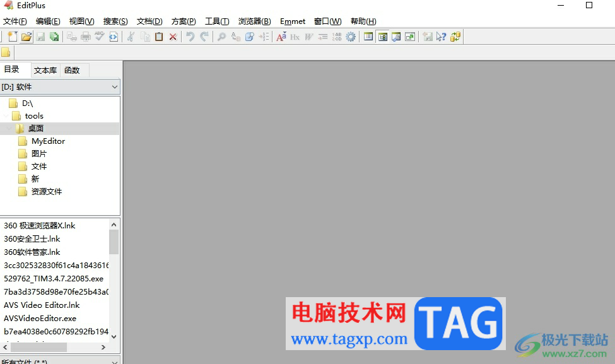Screen dimensions: 615x364
Task: Click the Redo arrow icon
Action: (x=204, y=37)
